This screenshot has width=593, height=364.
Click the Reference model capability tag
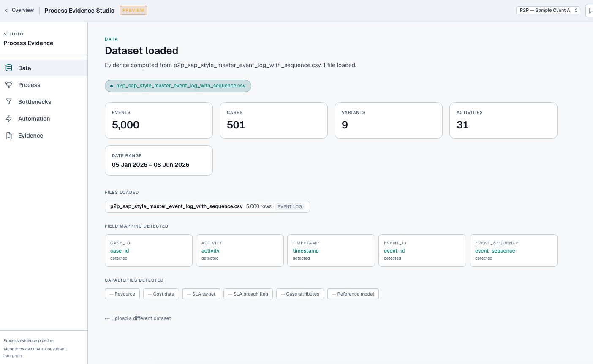pyautogui.click(x=353, y=294)
